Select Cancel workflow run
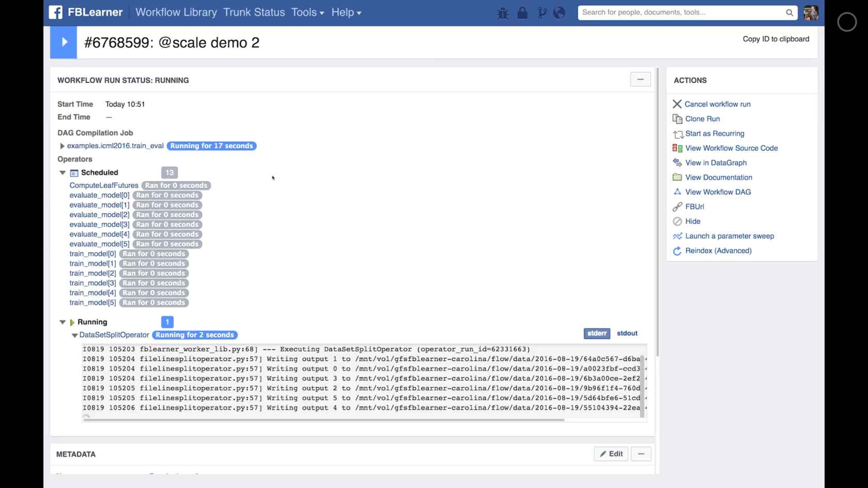This screenshot has width=868, height=488. tap(718, 104)
